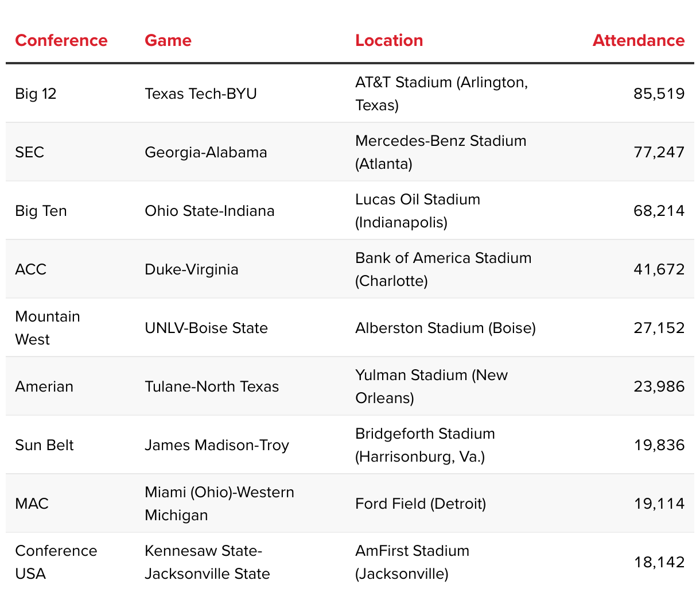Click the Ford Field (Detroit) cell

pos(420,504)
